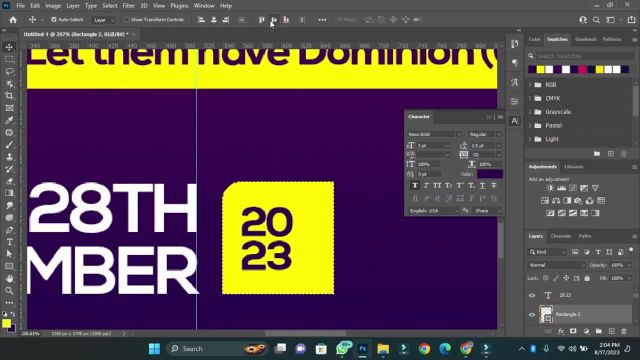Image resolution: width=640 pixels, height=360 pixels.
Task: Align bottom edges in options bar
Action: 286,20
